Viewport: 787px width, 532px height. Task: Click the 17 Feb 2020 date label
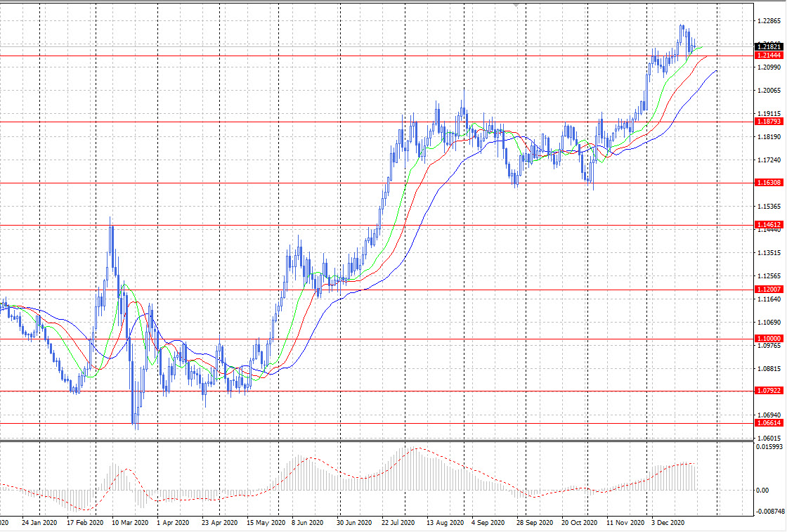85,523
